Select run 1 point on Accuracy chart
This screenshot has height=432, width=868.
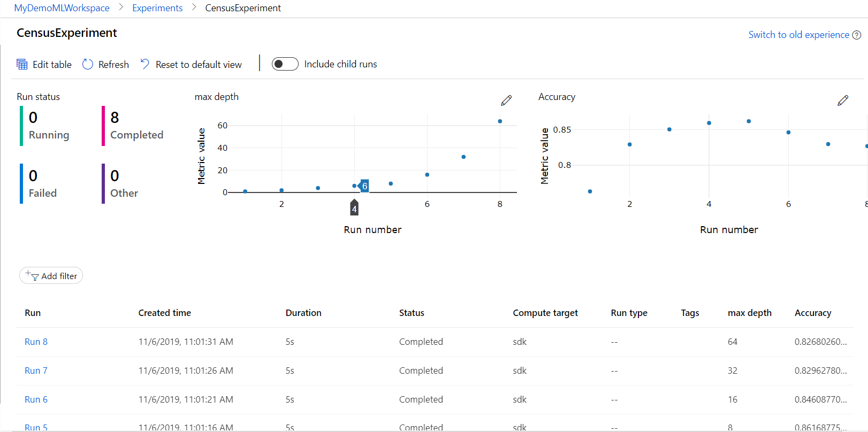(590, 191)
